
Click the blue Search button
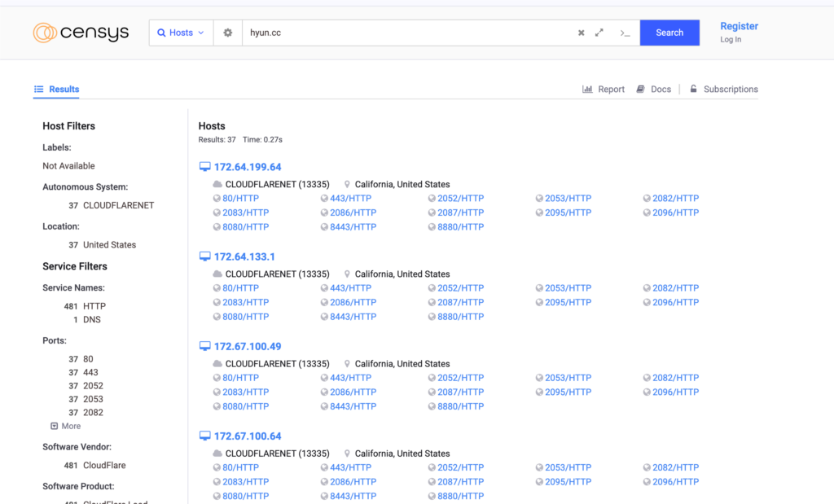click(x=669, y=33)
